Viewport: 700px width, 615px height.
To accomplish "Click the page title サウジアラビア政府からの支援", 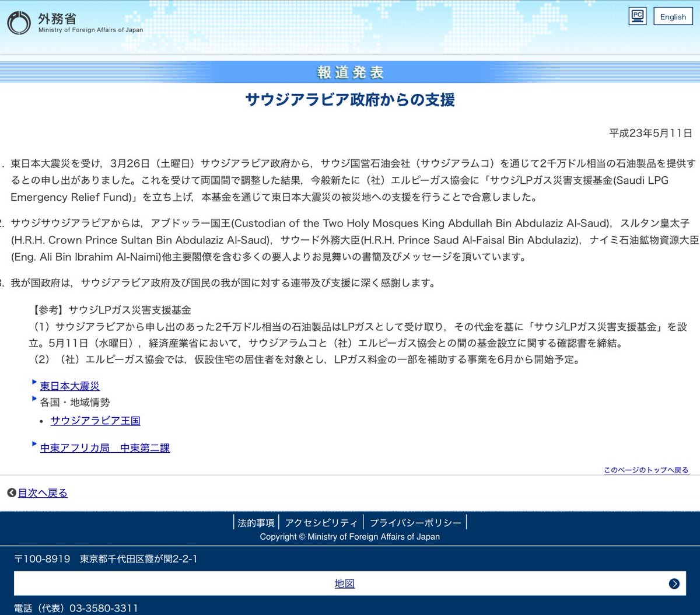I will pyautogui.click(x=350, y=100).
